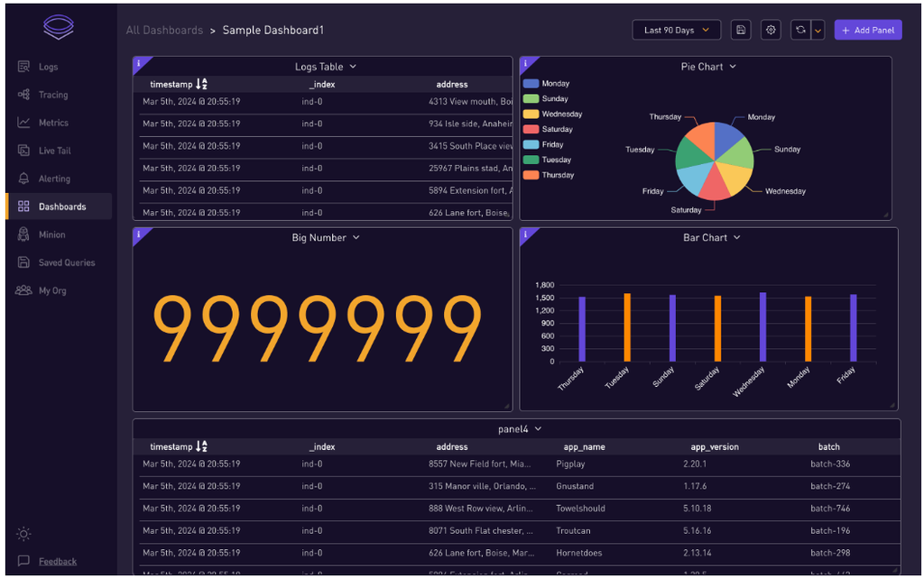Go back to All Dashboards
The image size is (924, 578).
coord(164,30)
